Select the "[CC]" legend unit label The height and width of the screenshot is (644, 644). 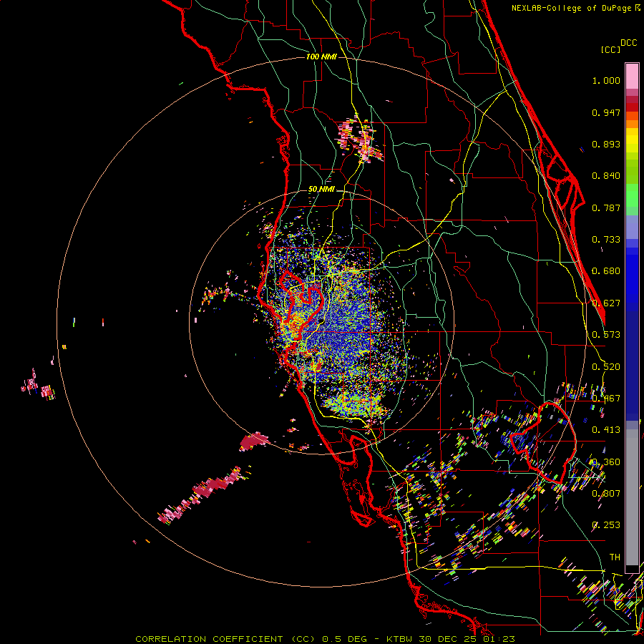click(x=610, y=49)
